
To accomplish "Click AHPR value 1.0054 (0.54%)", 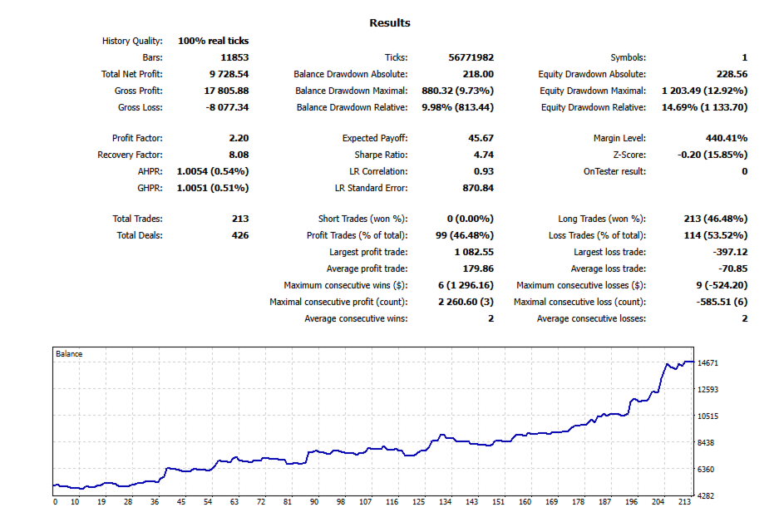I will point(213,171).
